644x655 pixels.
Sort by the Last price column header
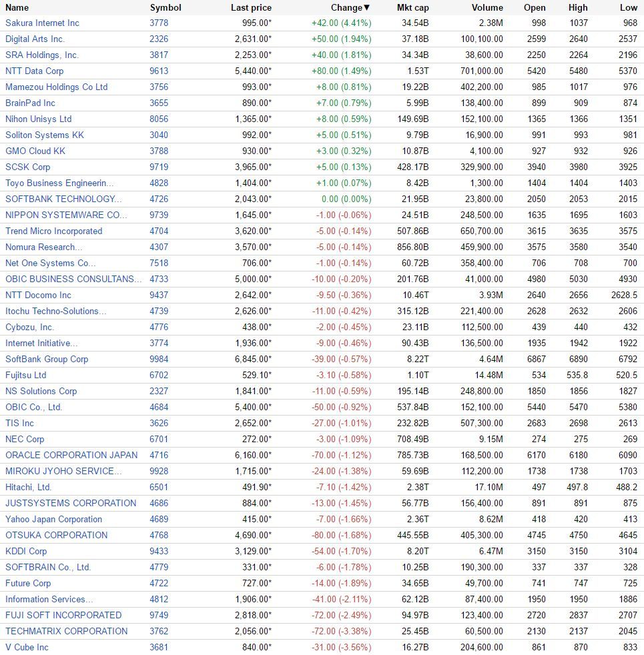(251, 7)
